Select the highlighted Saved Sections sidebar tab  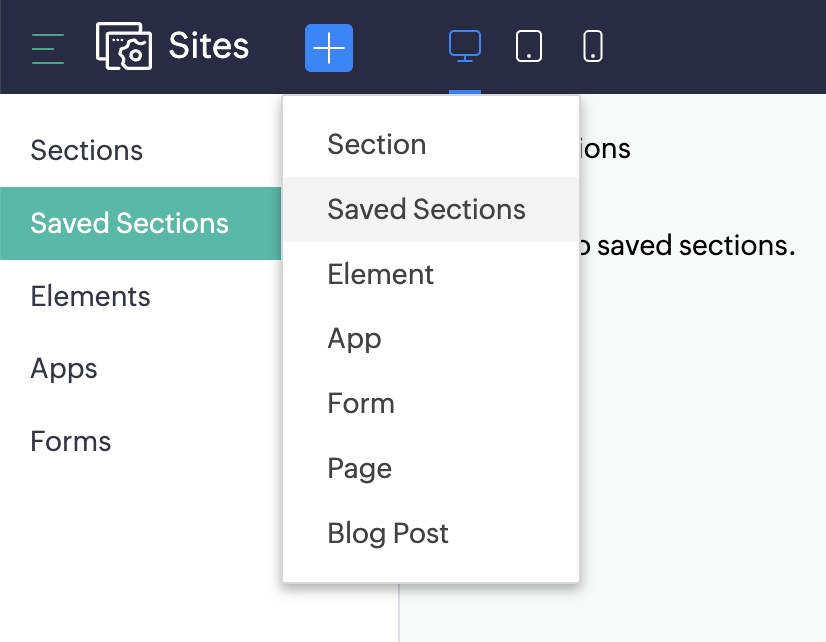pyautogui.click(x=130, y=223)
